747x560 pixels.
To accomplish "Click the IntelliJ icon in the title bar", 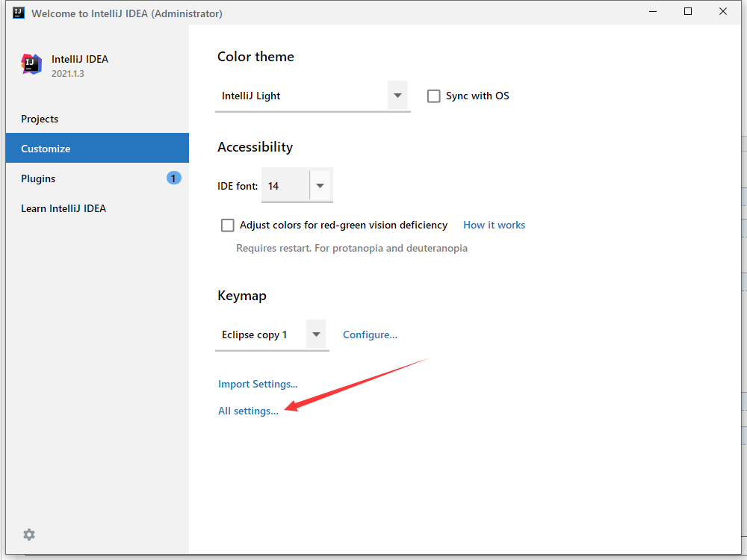I will click(x=19, y=13).
